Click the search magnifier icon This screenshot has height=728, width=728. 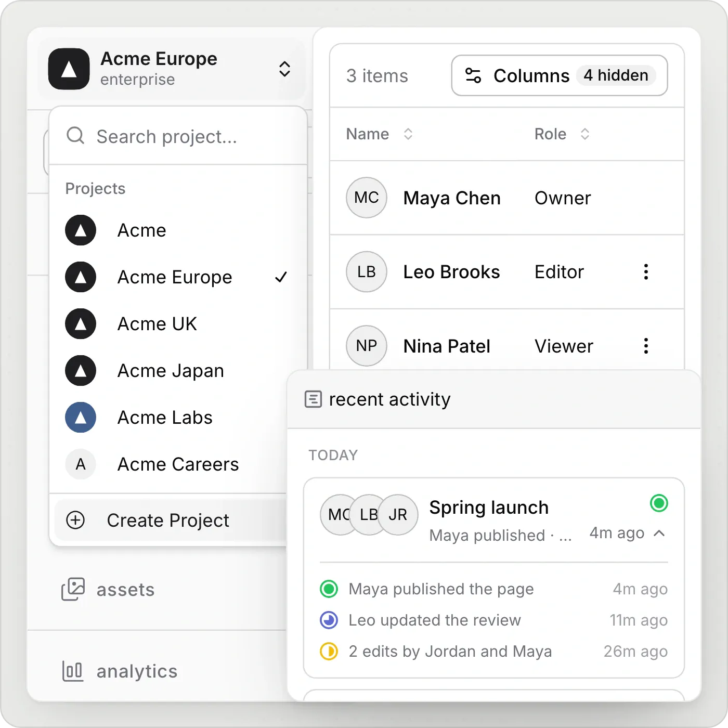[x=75, y=136]
